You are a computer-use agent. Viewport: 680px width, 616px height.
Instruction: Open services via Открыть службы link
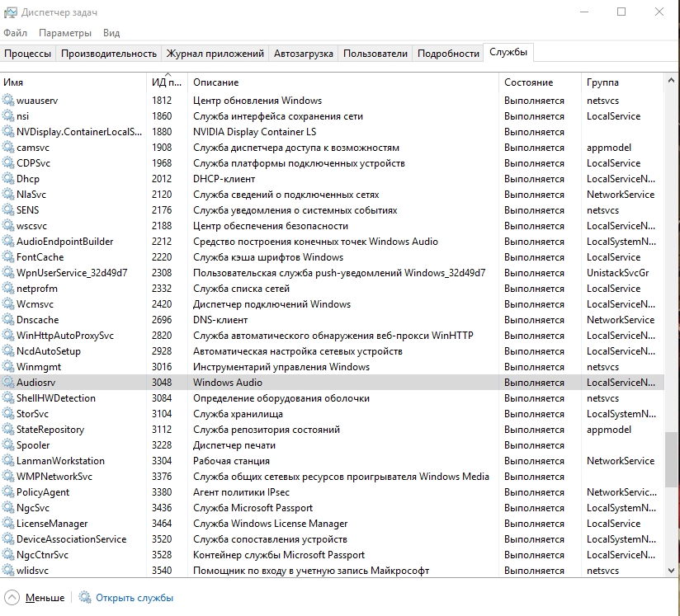click(135, 598)
